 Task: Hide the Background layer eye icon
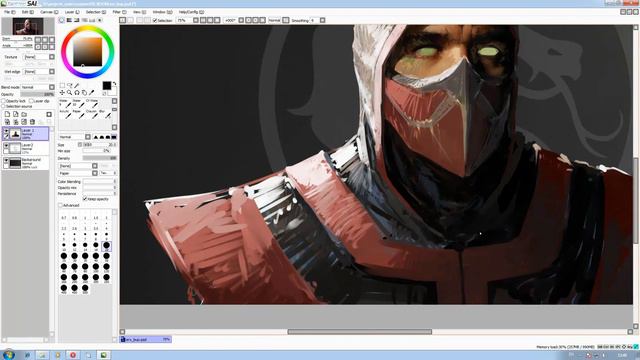[x=6, y=161]
